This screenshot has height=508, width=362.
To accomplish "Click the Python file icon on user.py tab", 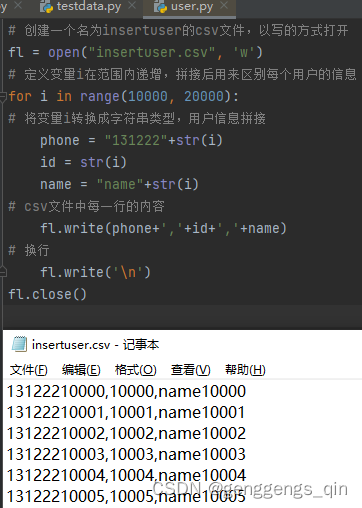I will pyautogui.click(x=160, y=7).
